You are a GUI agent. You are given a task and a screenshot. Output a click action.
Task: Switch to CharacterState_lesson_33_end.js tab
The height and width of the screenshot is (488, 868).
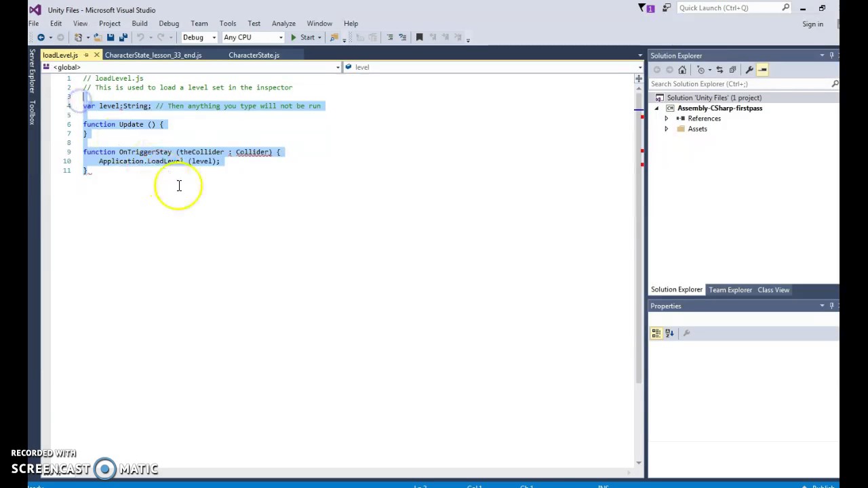(x=153, y=55)
